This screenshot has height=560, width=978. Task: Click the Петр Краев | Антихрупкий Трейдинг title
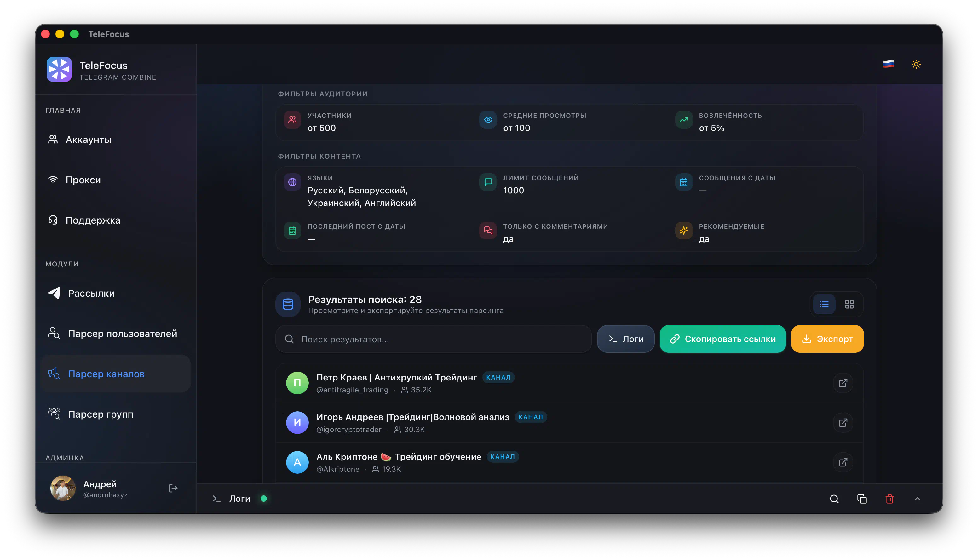[x=397, y=378]
